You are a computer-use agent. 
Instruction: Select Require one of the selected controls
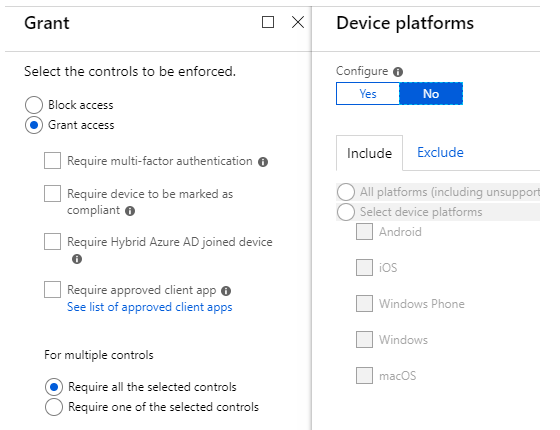(x=54, y=407)
